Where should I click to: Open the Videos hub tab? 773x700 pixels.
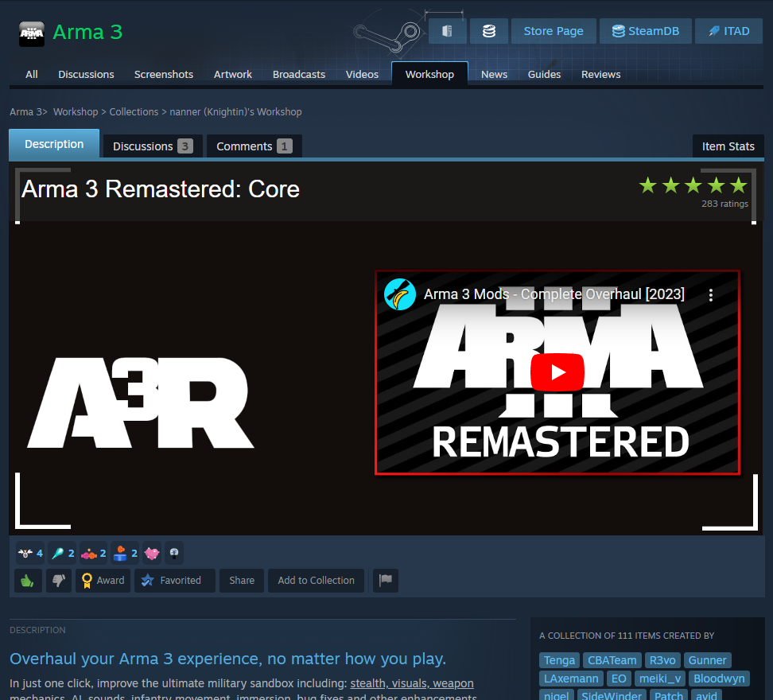coord(362,75)
